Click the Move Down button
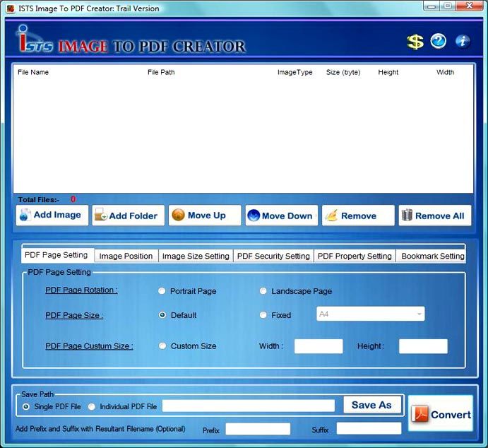 coord(281,215)
